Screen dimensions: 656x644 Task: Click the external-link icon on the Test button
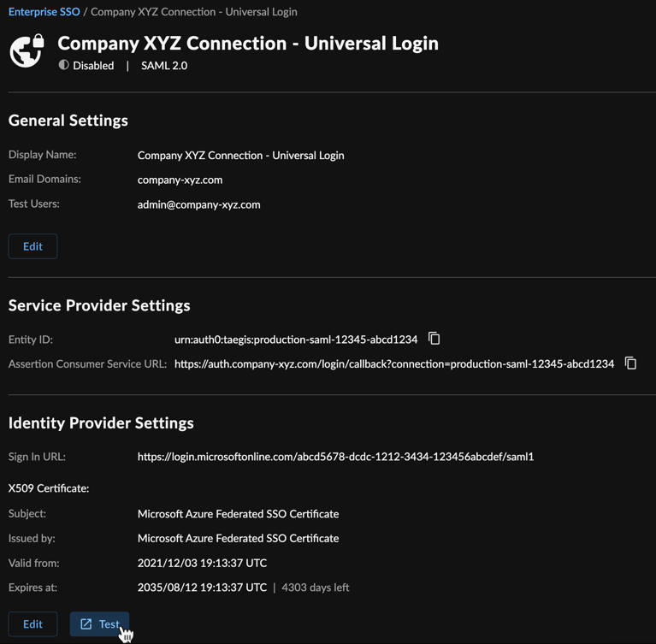click(x=86, y=624)
